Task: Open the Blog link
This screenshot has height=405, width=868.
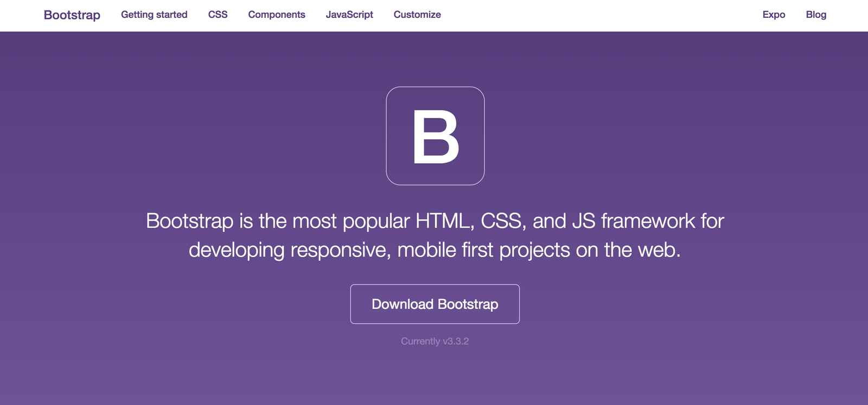Action: click(x=816, y=15)
